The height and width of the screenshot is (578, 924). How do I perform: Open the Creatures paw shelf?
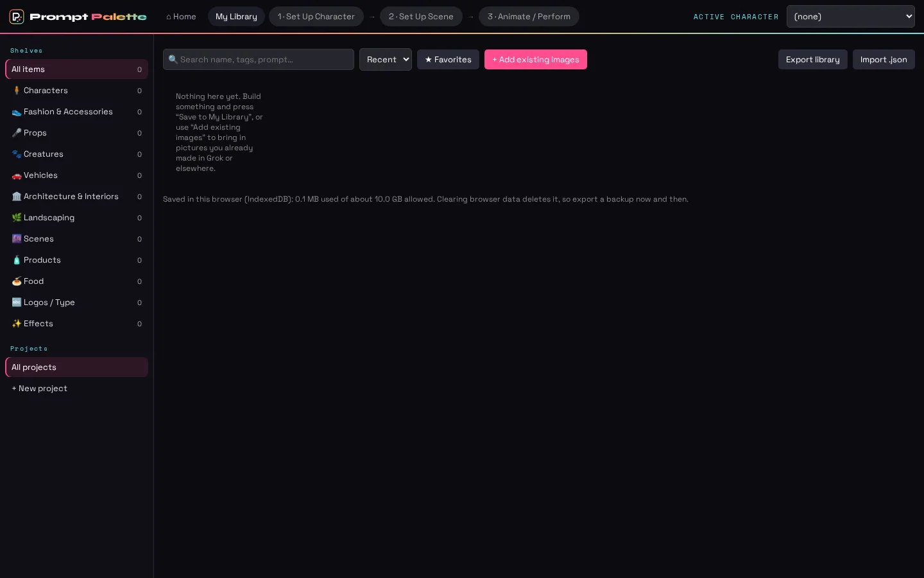(76, 154)
